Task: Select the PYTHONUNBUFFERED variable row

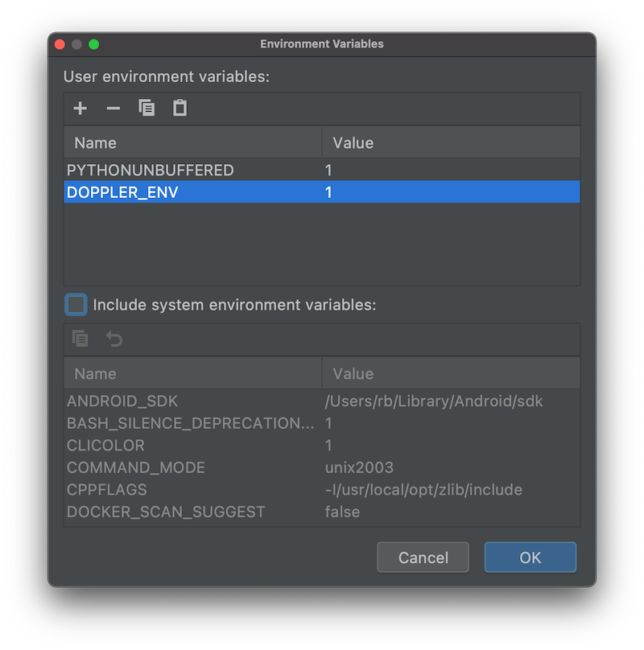Action: (x=322, y=170)
